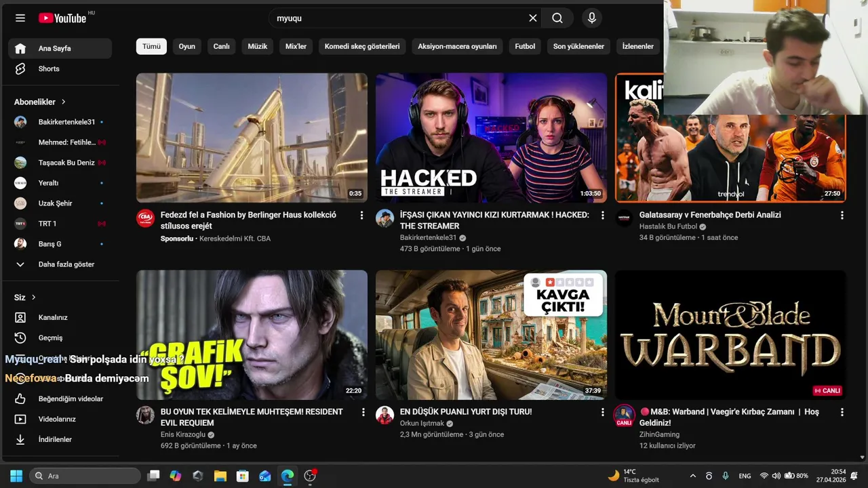Open more options for Resident Evil video
Image resolution: width=868 pixels, height=488 pixels.
tap(363, 411)
